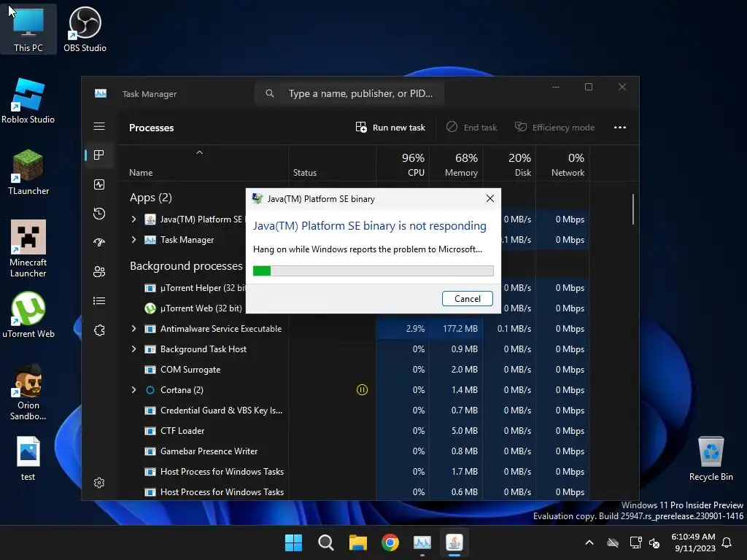
Task: Open Orion Sandbox desktop shortcut
Action: point(28,392)
